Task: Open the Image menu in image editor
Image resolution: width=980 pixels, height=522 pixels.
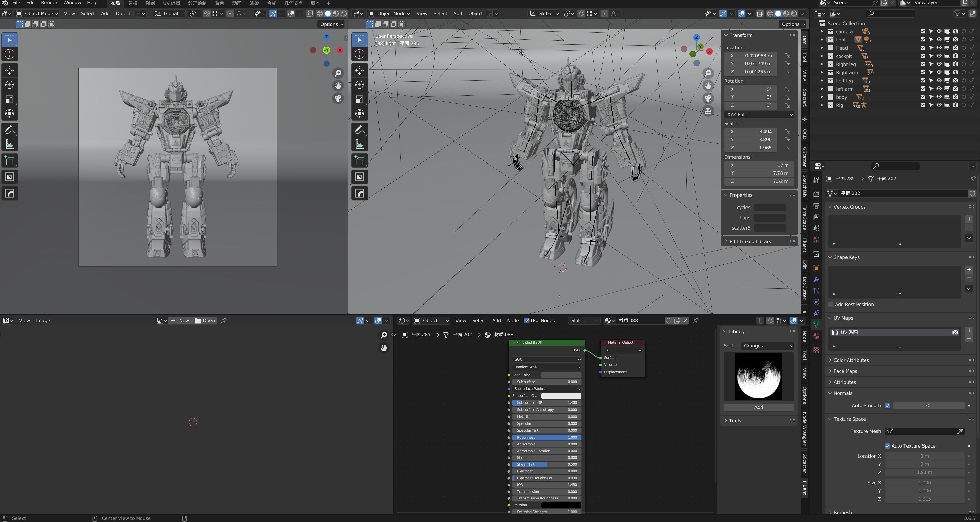Action: [x=43, y=321]
